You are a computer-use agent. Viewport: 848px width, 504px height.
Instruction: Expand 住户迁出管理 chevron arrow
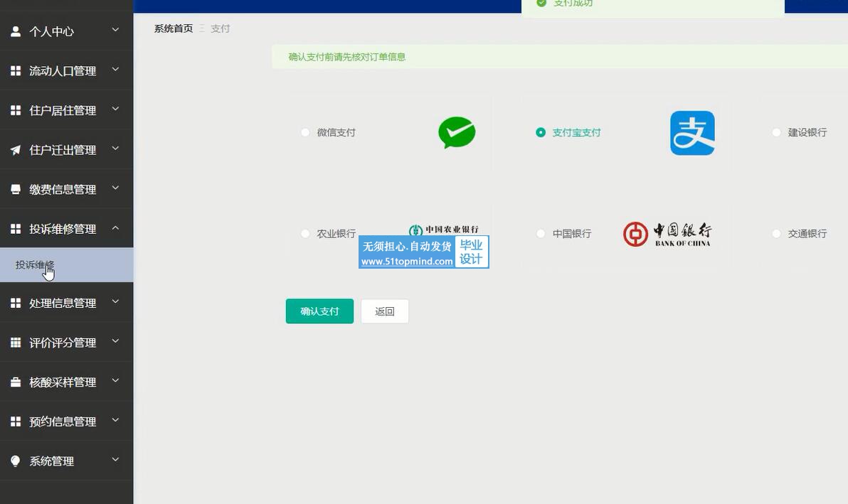click(115, 148)
